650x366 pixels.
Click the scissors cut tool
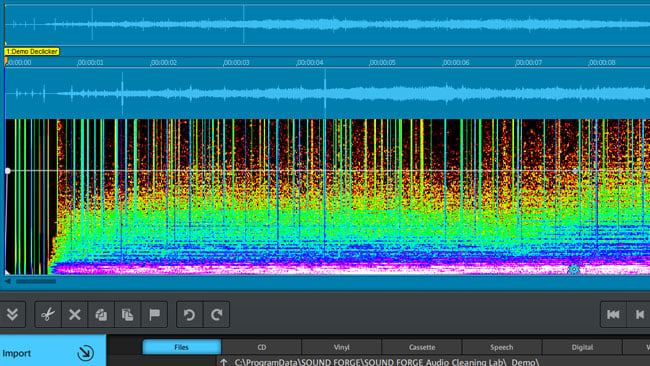[48, 315]
